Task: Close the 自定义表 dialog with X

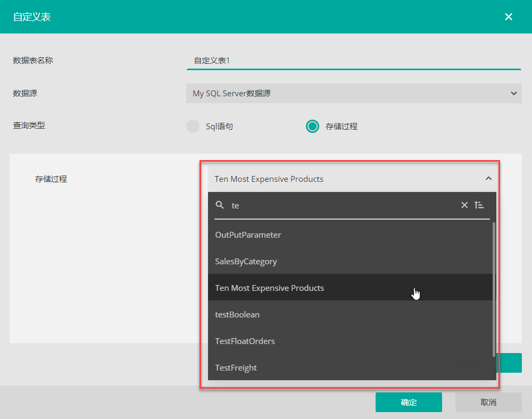Action: click(509, 16)
